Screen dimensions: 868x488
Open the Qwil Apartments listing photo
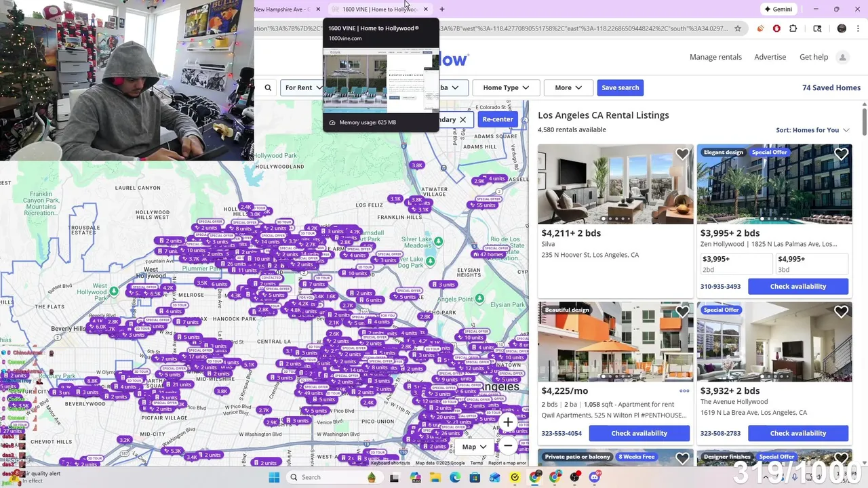(x=616, y=342)
